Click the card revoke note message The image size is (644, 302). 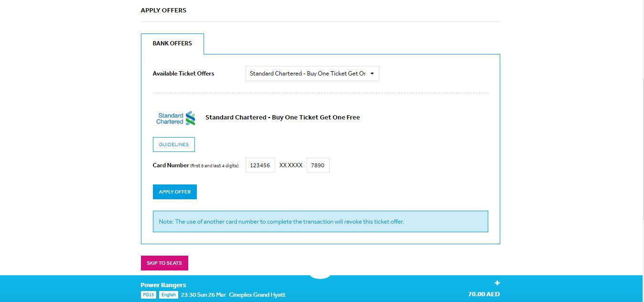click(x=321, y=222)
